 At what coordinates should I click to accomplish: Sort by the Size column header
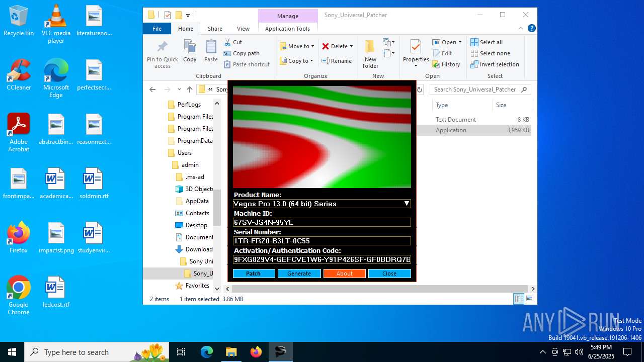[512, 105]
